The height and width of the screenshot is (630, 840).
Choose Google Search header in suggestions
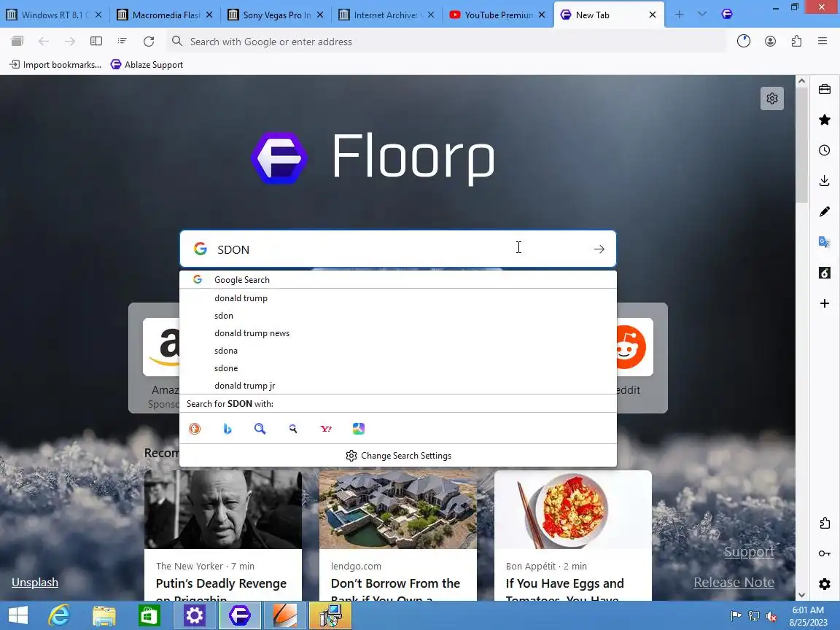(x=398, y=280)
